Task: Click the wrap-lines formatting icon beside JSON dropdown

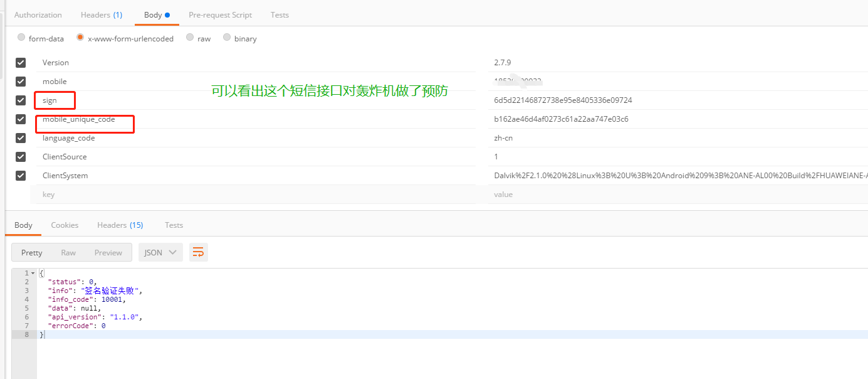Action: (x=198, y=252)
